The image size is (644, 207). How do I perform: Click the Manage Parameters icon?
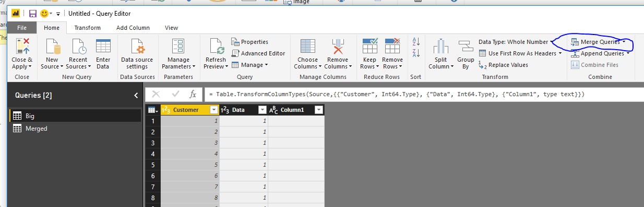tap(178, 46)
